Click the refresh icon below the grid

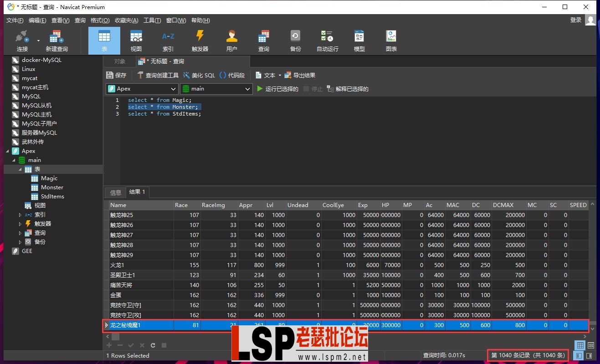tap(153, 345)
